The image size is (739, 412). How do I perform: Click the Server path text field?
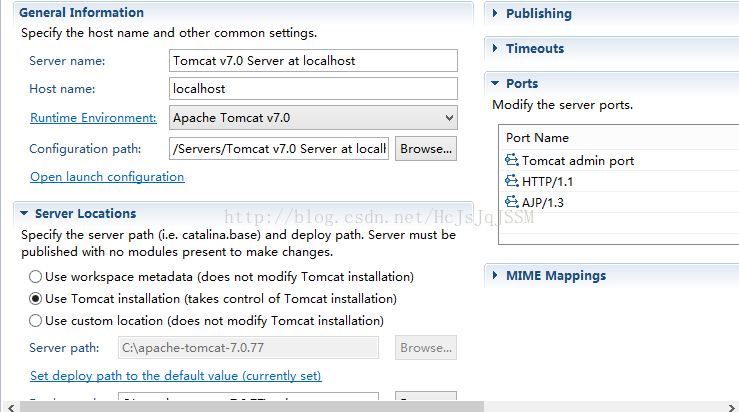248,348
